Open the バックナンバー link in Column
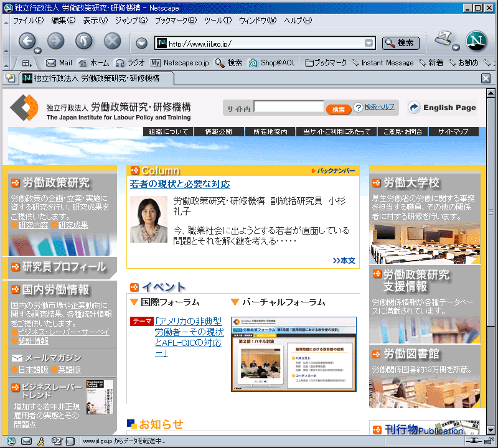498x448 pixels. pyautogui.click(x=334, y=171)
